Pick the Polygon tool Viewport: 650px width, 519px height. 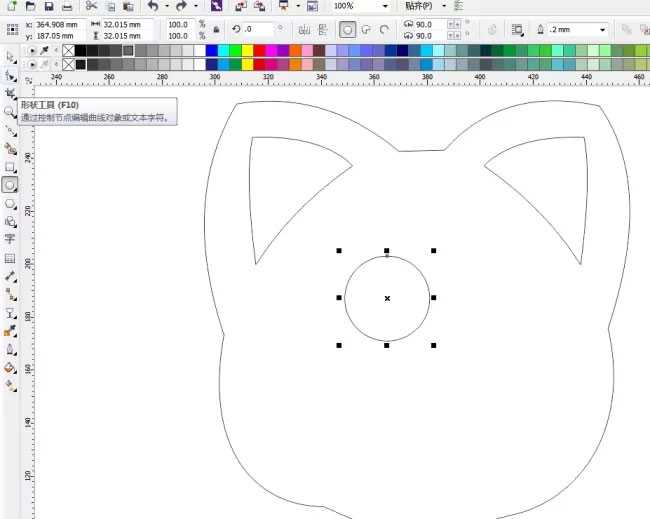pos(10,204)
